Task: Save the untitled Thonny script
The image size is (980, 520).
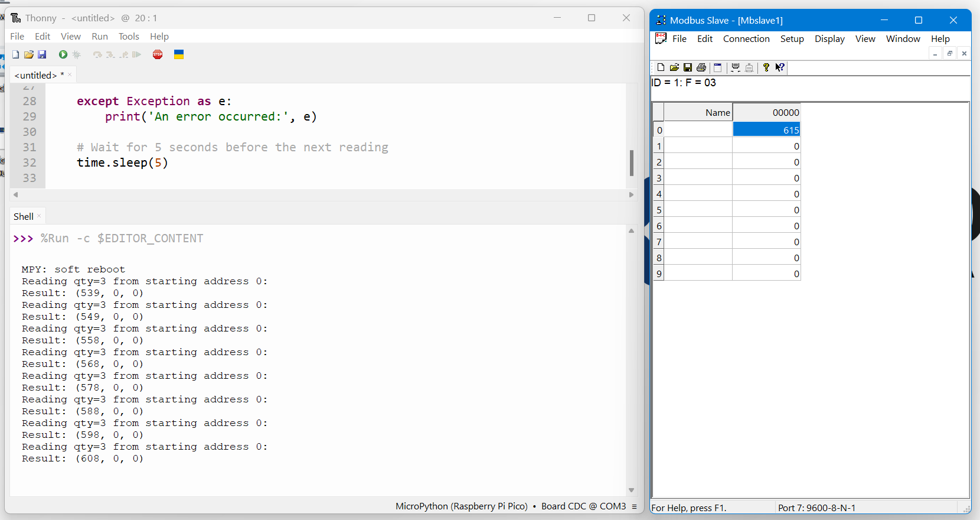Action: click(x=42, y=54)
